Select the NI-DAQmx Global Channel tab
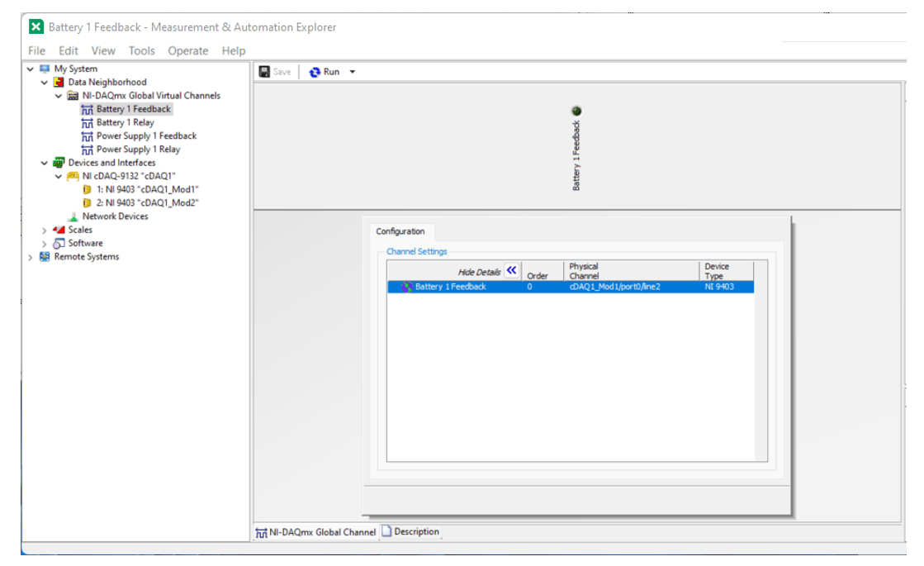This screenshot has height=566, width=924. [x=316, y=532]
